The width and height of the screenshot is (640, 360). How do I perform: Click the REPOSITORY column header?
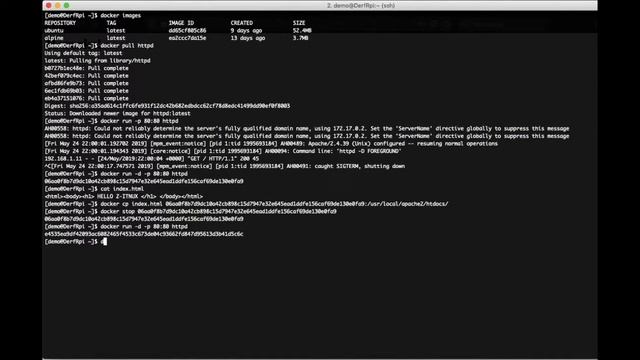[x=60, y=23]
